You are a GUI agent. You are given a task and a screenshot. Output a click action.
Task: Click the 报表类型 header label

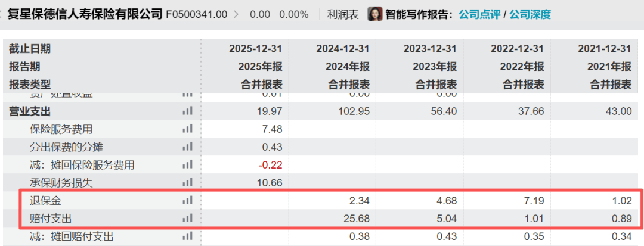30,85
